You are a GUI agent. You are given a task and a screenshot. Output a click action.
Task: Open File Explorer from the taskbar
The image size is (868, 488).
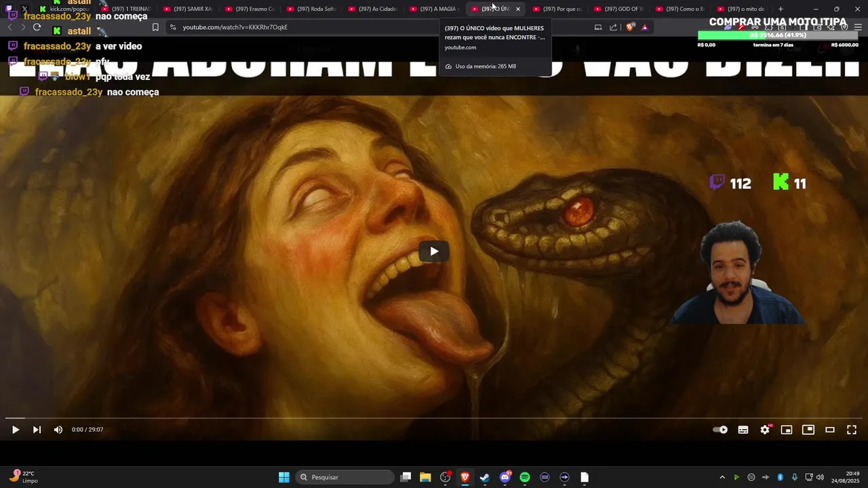(425, 477)
